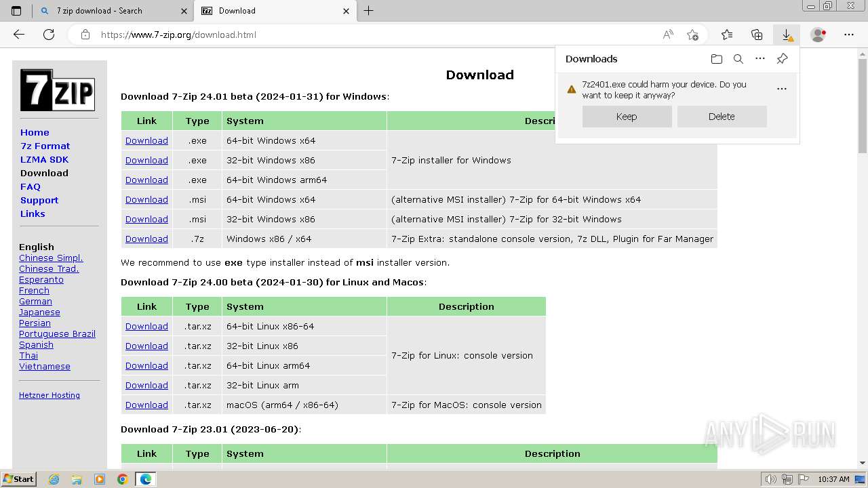Pin the Downloads panel
Image resolution: width=868 pixels, height=488 pixels.
click(x=782, y=59)
